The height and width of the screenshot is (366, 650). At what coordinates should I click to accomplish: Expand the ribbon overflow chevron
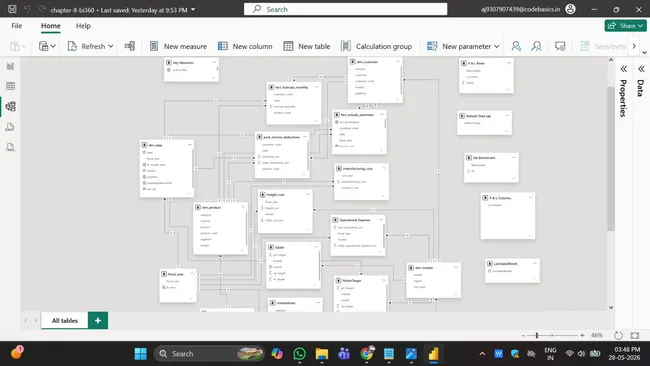(x=634, y=46)
